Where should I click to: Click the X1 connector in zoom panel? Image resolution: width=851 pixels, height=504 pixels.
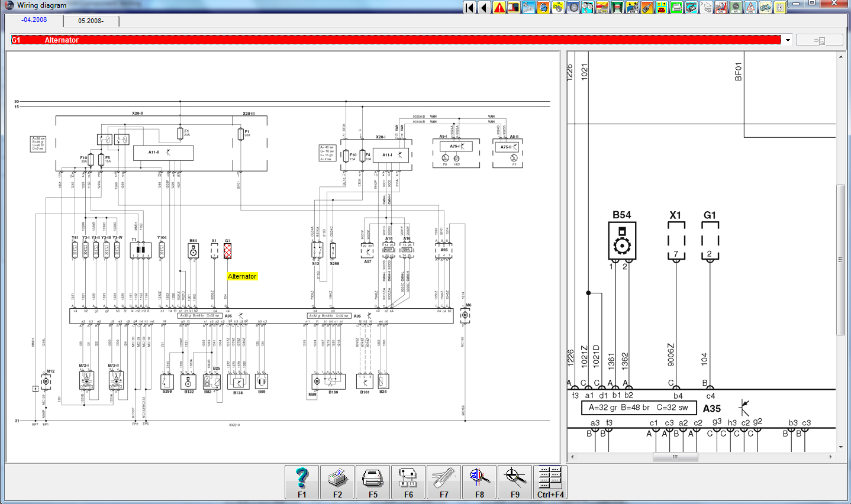coord(676,241)
